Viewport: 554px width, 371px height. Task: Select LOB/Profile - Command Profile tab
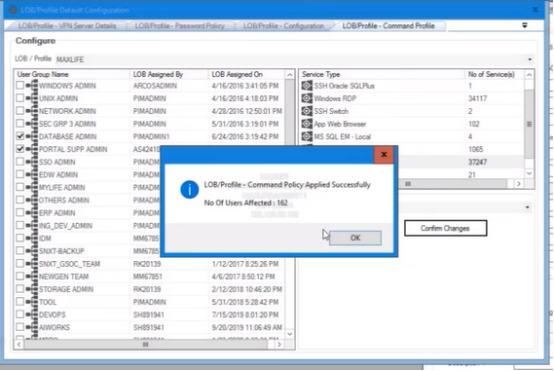point(388,26)
